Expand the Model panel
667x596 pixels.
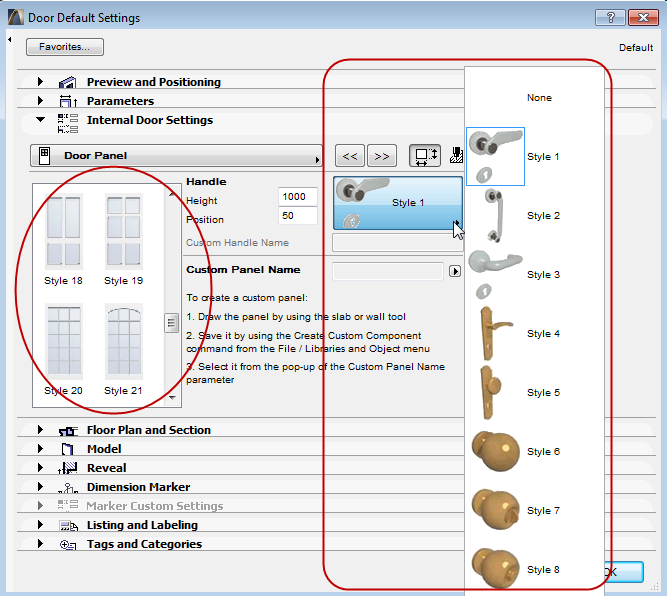tap(40, 448)
